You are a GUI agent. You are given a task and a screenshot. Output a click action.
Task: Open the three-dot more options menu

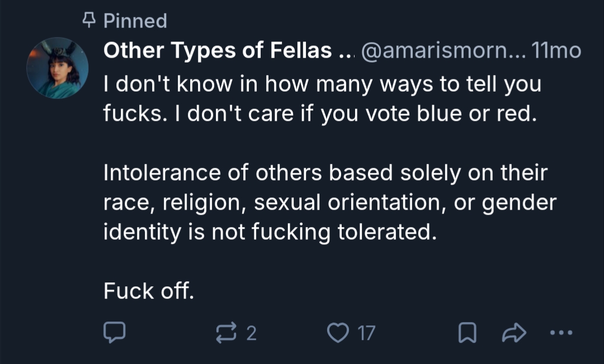pos(561,333)
